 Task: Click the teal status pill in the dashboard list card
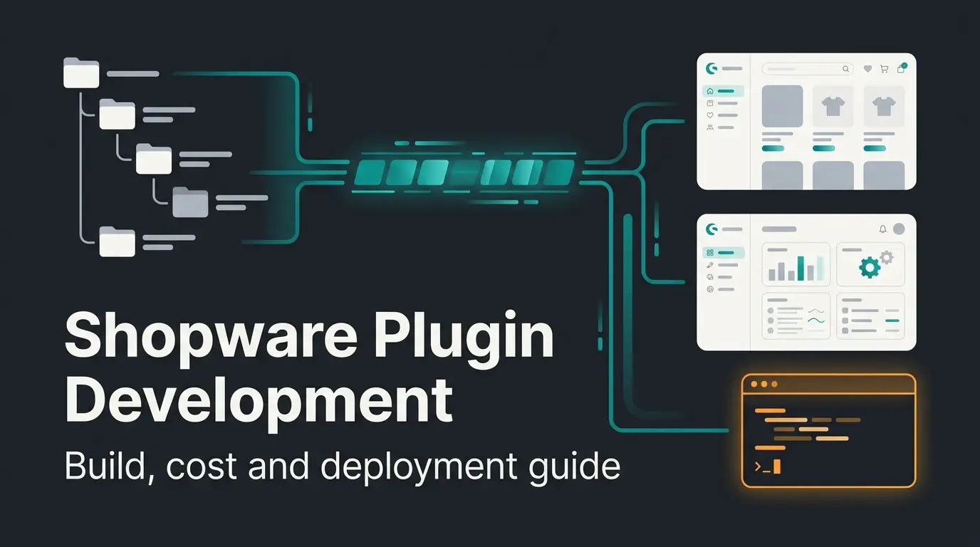click(x=892, y=321)
